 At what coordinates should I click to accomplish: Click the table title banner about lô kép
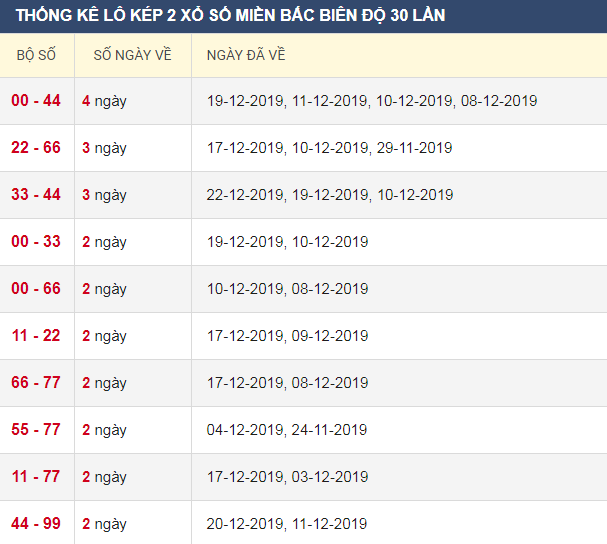[x=231, y=15]
